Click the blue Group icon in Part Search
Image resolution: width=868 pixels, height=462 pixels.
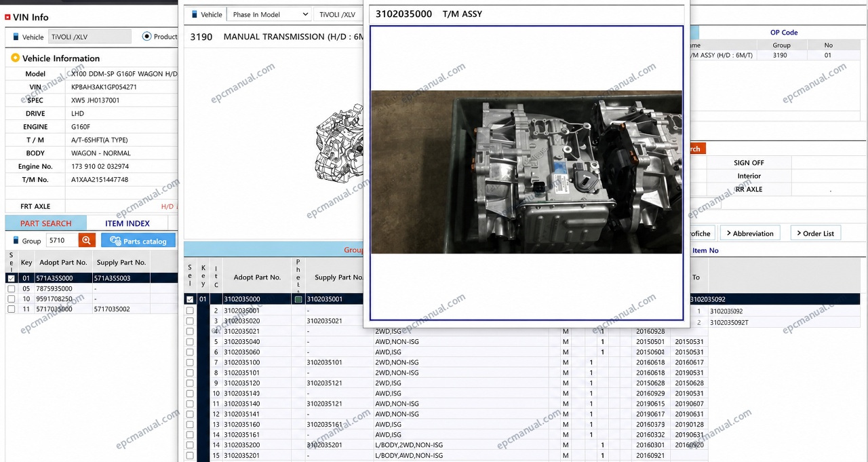[16, 241]
